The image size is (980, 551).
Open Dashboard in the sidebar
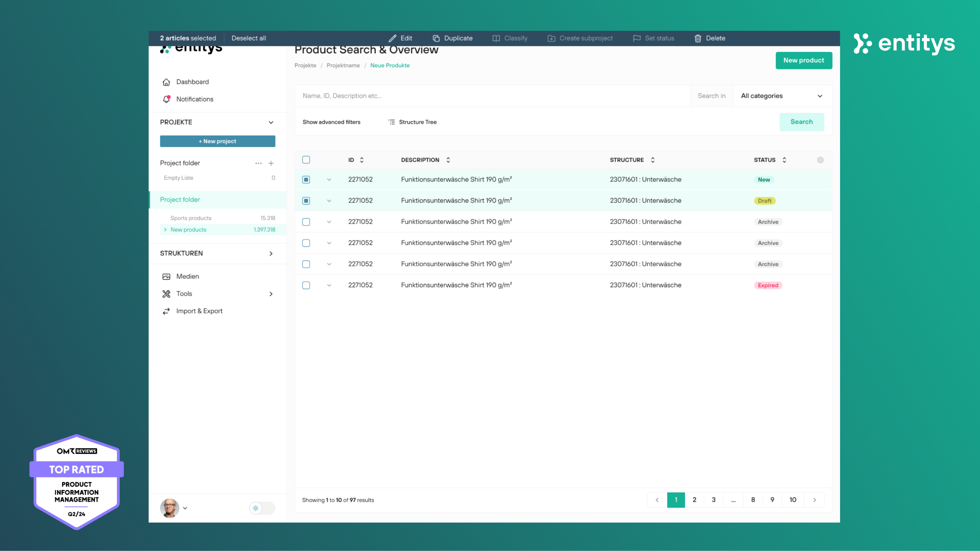[x=192, y=82]
